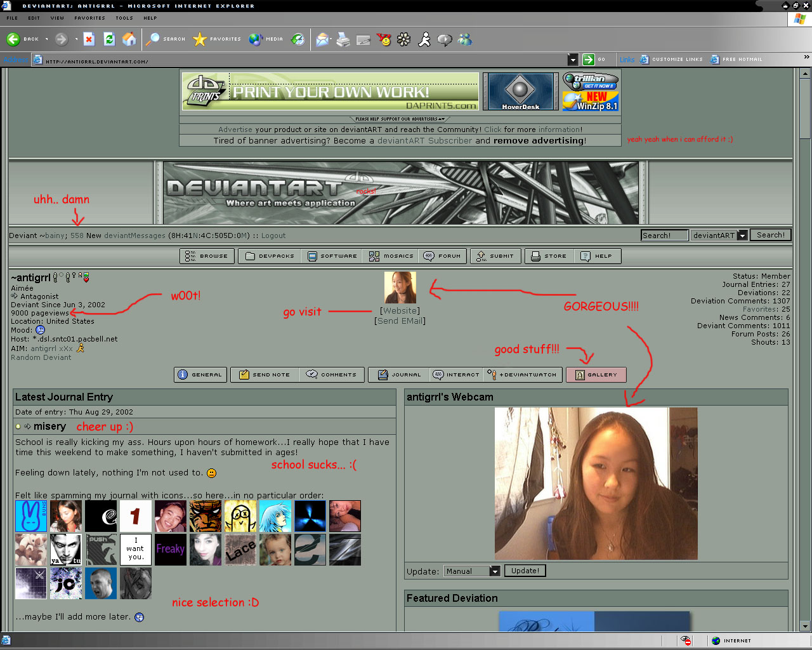Click the Random Deviant link
812x650 pixels.
[41, 357]
